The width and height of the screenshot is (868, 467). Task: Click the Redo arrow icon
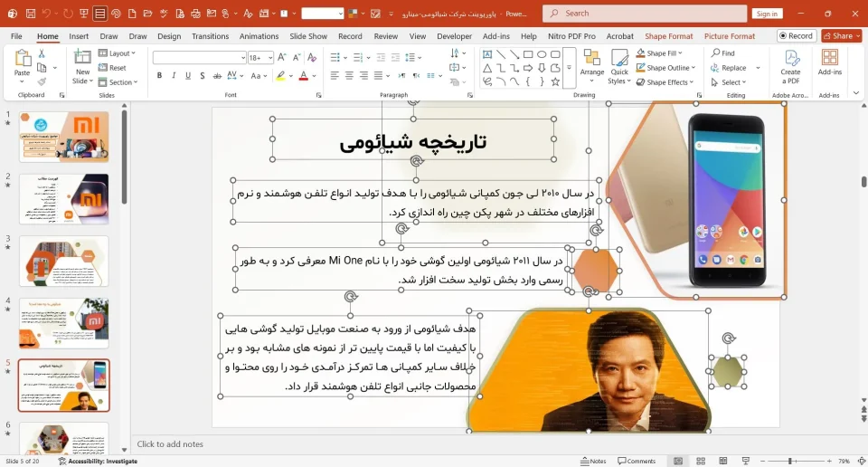point(68,14)
